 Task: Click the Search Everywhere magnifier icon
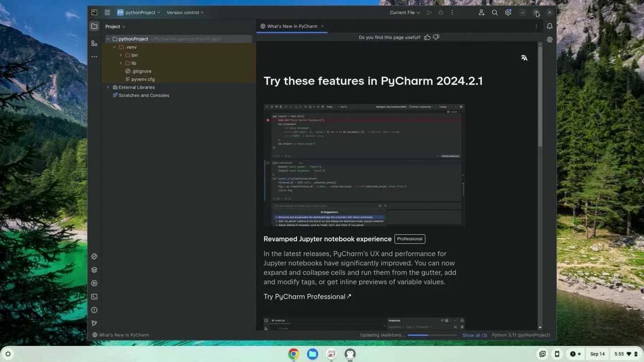click(x=495, y=13)
